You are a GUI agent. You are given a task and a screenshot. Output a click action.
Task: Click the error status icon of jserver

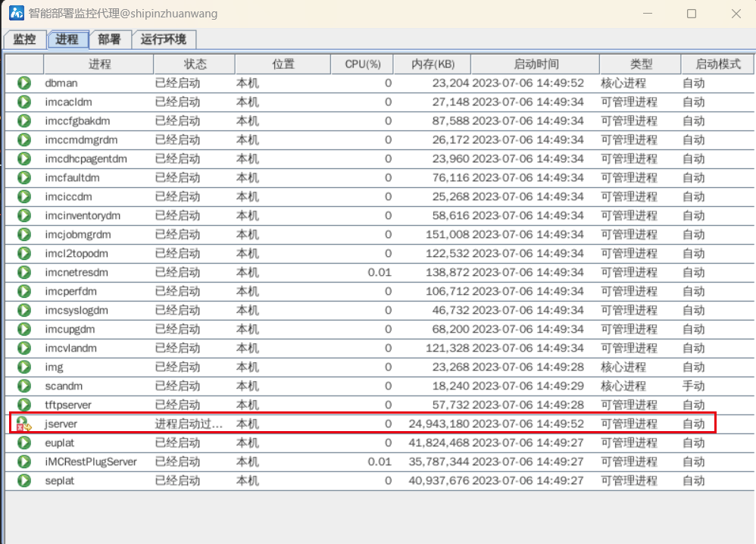23,424
